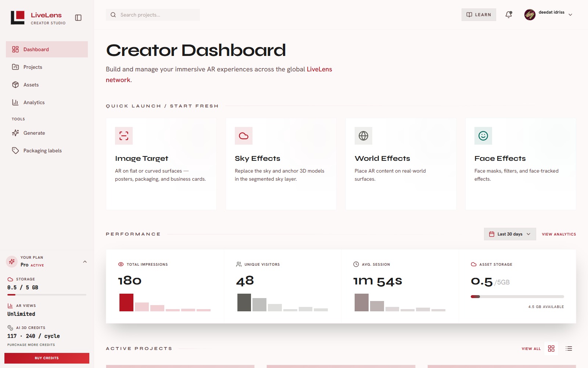Screen dimensions: 588x368
Task: Open the Last 30 days dropdown
Action: click(510, 234)
